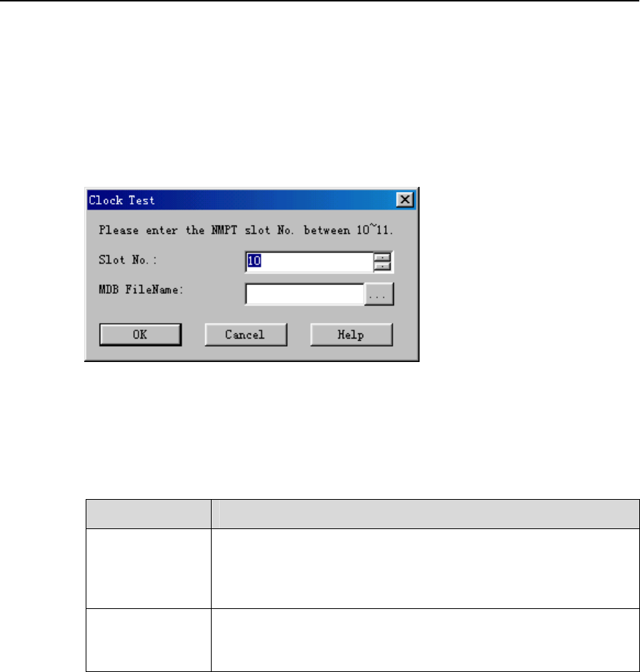Close the Clock Test dialog
This screenshot has width=640, height=672.
click(404, 200)
